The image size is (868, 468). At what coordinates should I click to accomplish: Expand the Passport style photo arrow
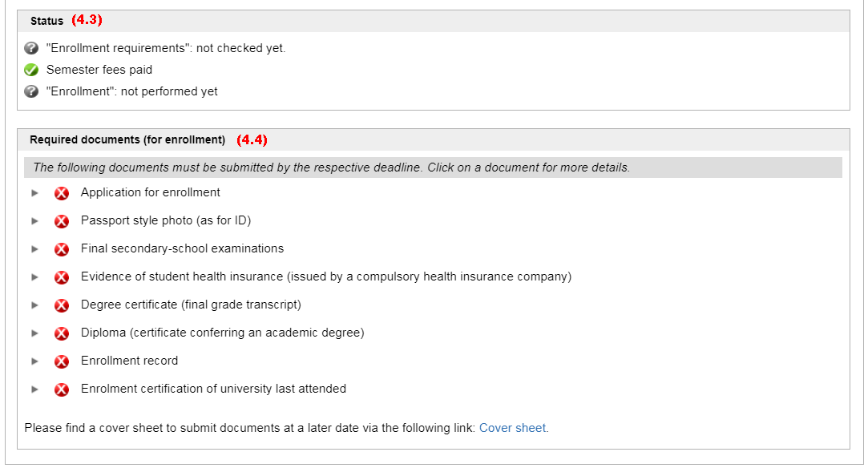[34, 221]
